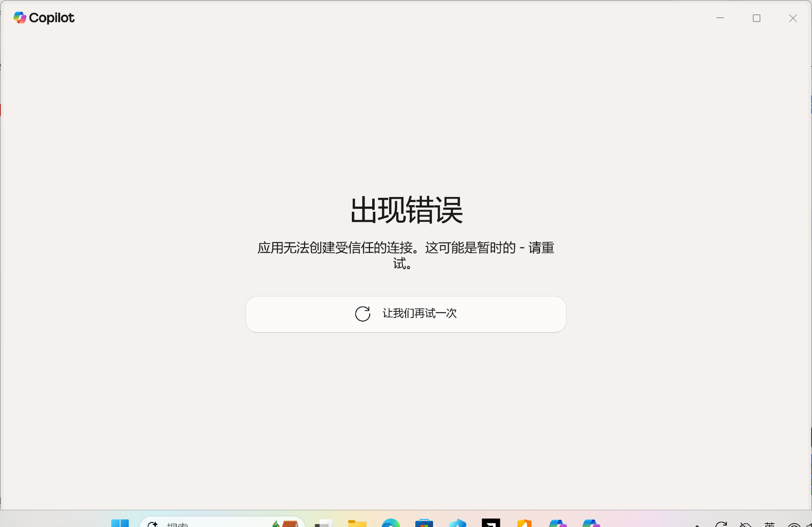Launch Microsoft Edge from the taskbar
This screenshot has height=527, width=812.
coord(390,524)
